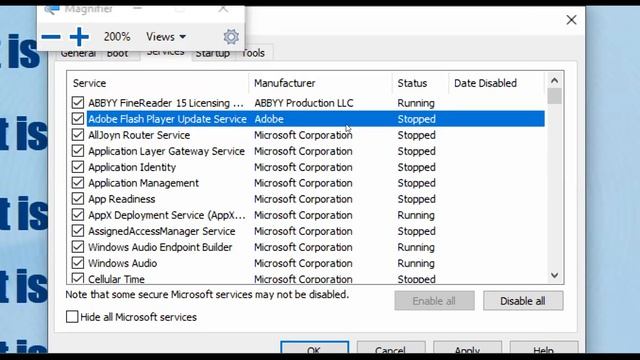
Task: Sort by Service column header
Action: pos(158,83)
